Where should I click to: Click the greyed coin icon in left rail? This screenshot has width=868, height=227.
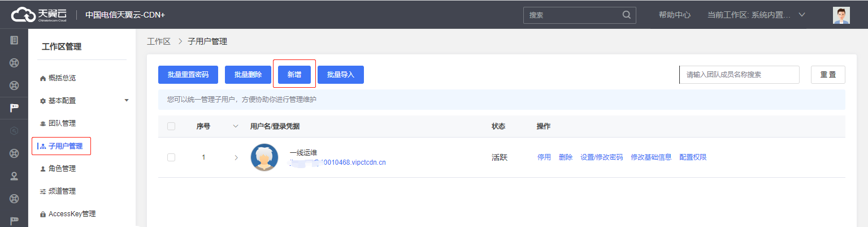tap(14, 131)
